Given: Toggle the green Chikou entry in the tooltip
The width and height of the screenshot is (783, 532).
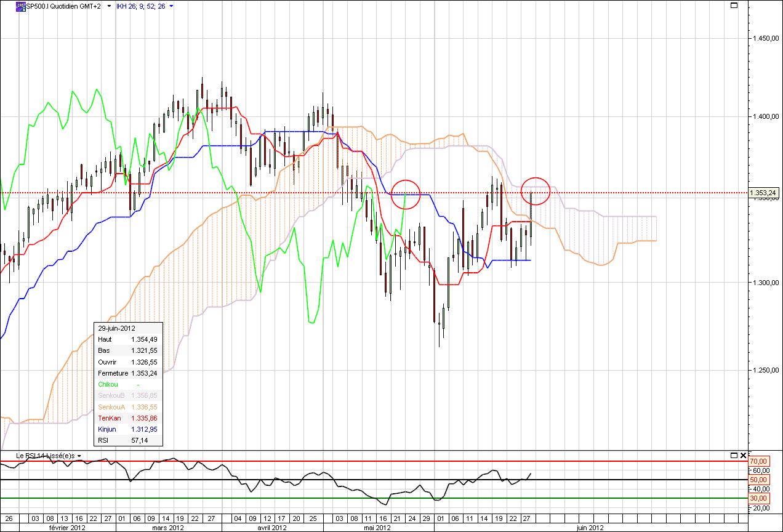Looking at the screenshot, I should pyautogui.click(x=109, y=384).
